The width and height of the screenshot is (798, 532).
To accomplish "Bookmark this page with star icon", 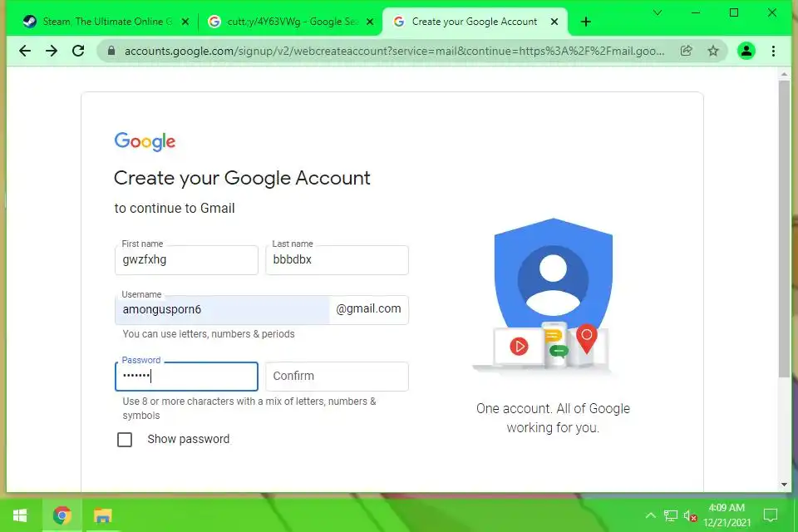I will [713, 51].
